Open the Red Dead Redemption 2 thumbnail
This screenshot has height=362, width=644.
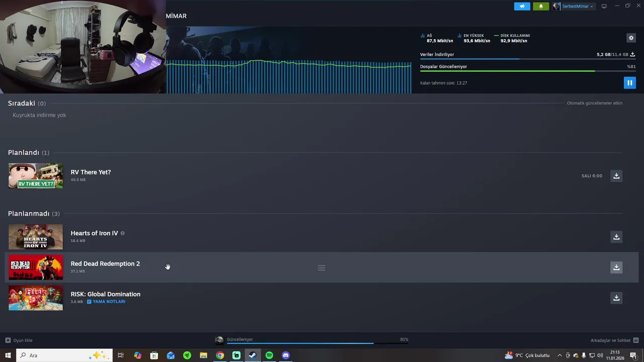36,267
